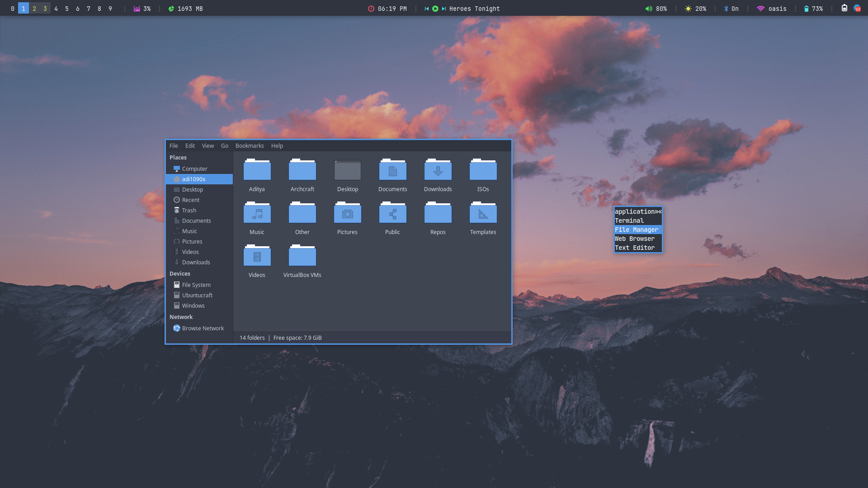Open the Pictures folder in main view
The width and height of the screenshot is (868, 488).
coord(347,213)
